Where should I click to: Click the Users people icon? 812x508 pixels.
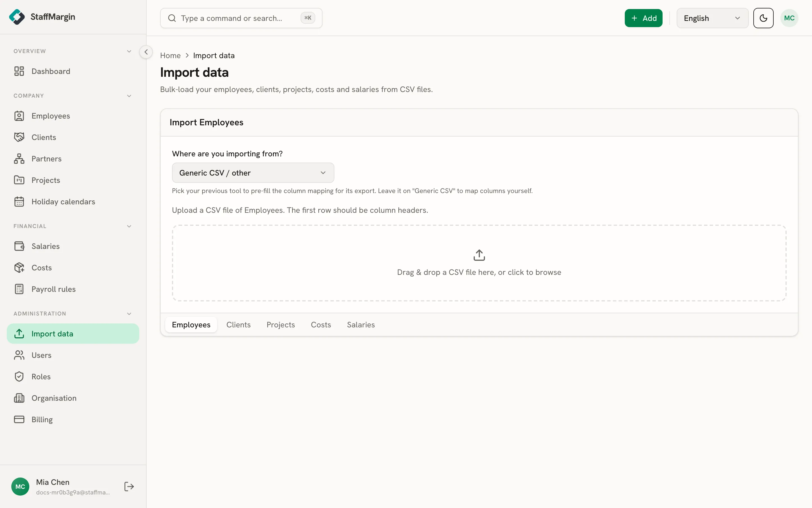point(19,355)
